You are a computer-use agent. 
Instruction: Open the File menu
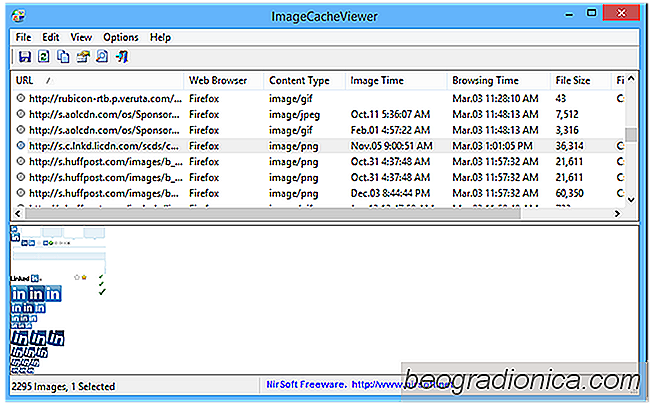(x=24, y=37)
